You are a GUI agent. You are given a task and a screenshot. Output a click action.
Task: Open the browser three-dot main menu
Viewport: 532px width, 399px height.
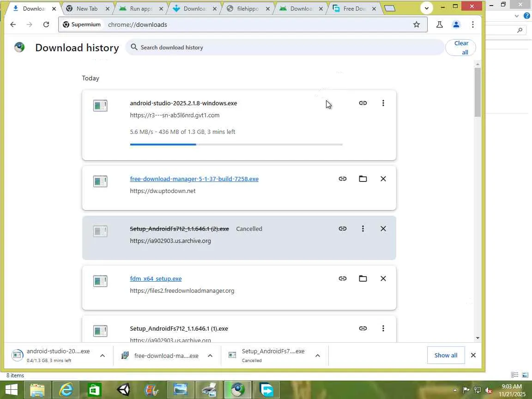coord(472,24)
